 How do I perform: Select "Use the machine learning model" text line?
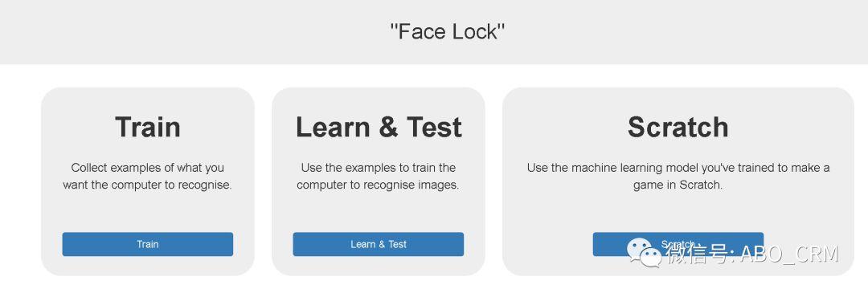pos(678,168)
